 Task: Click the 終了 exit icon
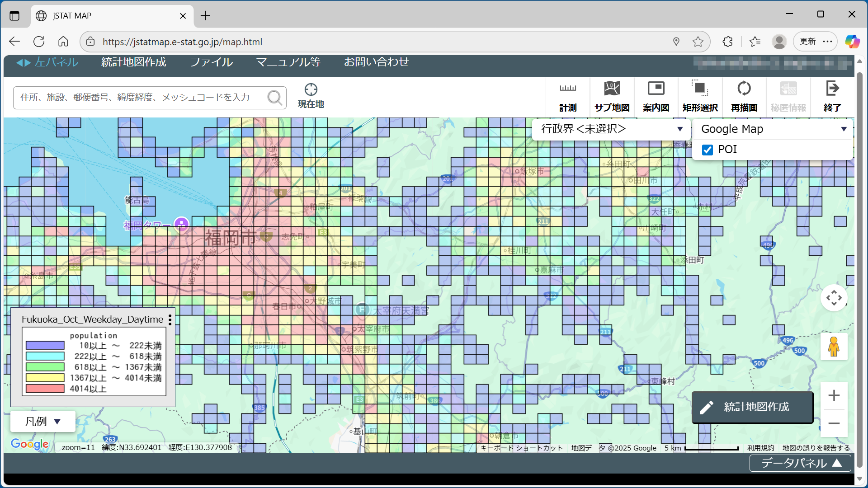tap(832, 96)
